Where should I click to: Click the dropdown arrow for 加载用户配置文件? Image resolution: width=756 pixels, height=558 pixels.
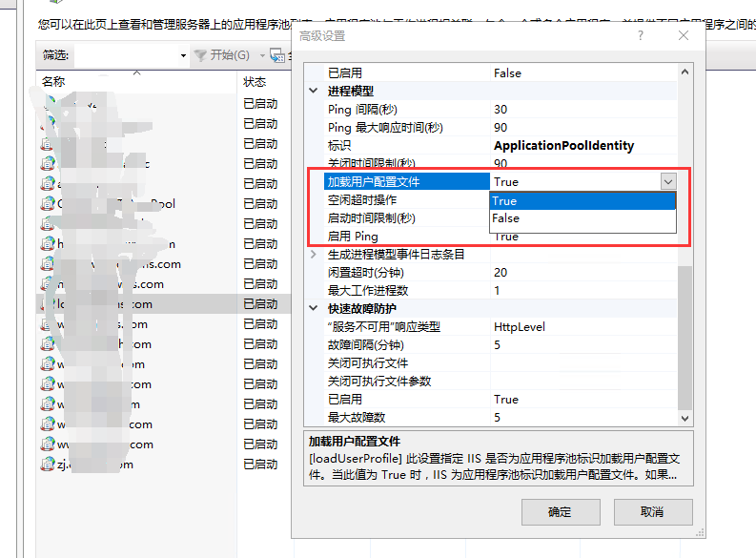click(667, 181)
